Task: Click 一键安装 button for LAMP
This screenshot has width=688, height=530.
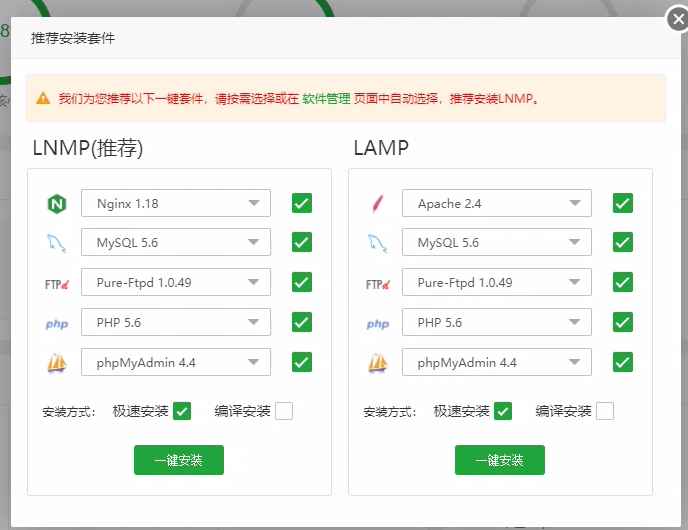Action: [x=500, y=460]
